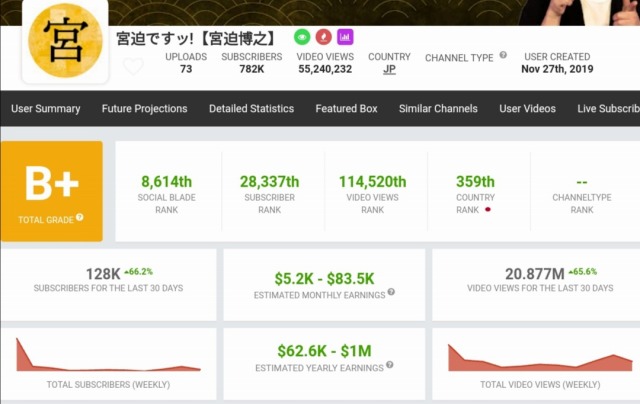
Task: Click the 65.6% views increase indicator
Action: click(x=582, y=271)
